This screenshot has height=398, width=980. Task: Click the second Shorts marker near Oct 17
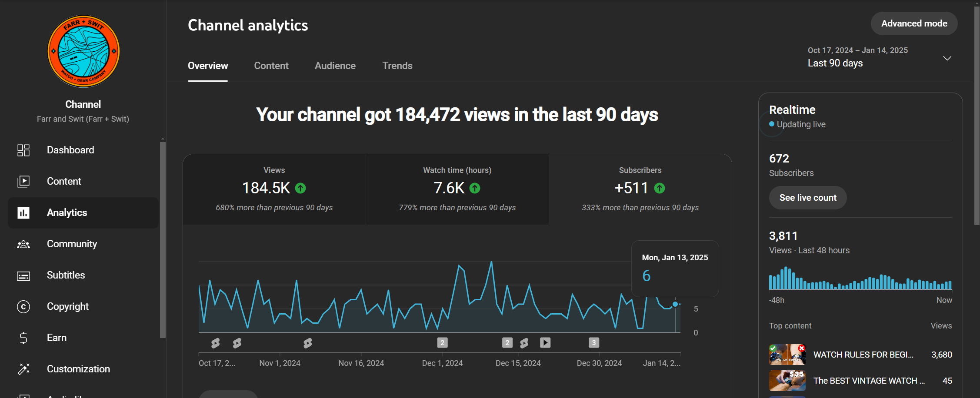pyautogui.click(x=237, y=343)
